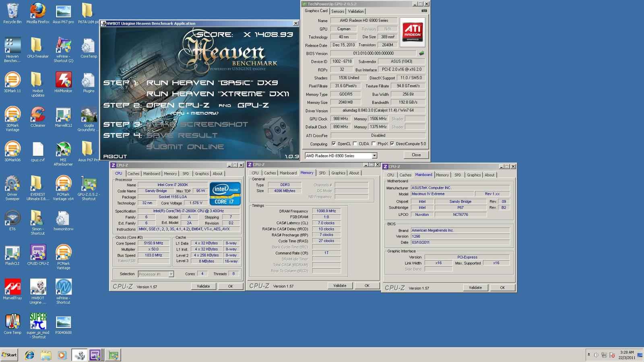Open Internet Explorer from the taskbar

(x=29, y=355)
